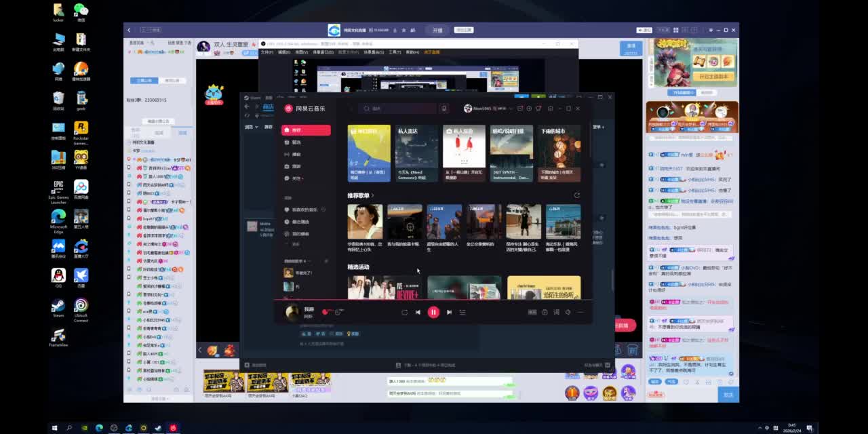Open 微信 desktop icon
Viewport: 868px width, 434px height.
click(81, 12)
